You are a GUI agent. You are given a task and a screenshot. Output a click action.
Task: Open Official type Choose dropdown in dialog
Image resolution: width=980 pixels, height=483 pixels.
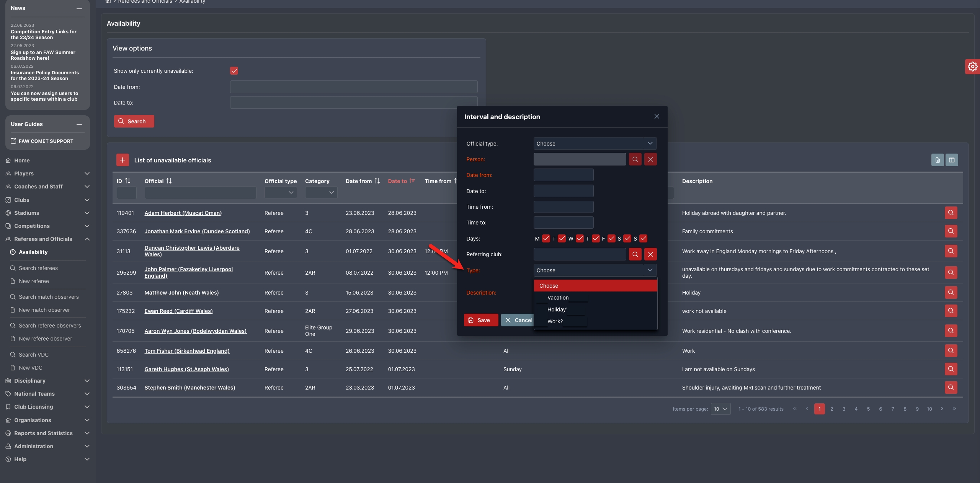595,144
